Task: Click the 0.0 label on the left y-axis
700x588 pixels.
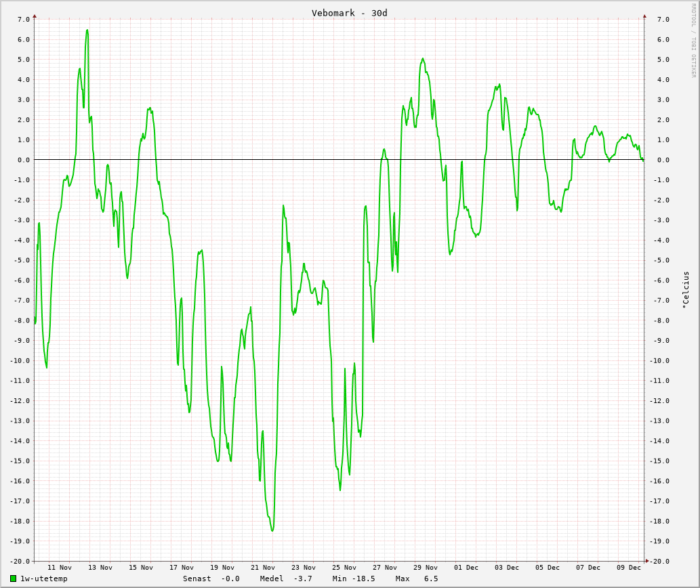Action: (x=24, y=160)
